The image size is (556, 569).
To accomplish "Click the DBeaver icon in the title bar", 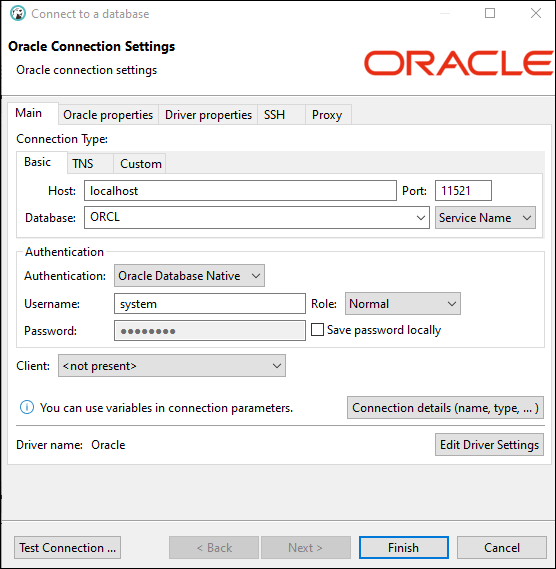I will tap(17, 13).
